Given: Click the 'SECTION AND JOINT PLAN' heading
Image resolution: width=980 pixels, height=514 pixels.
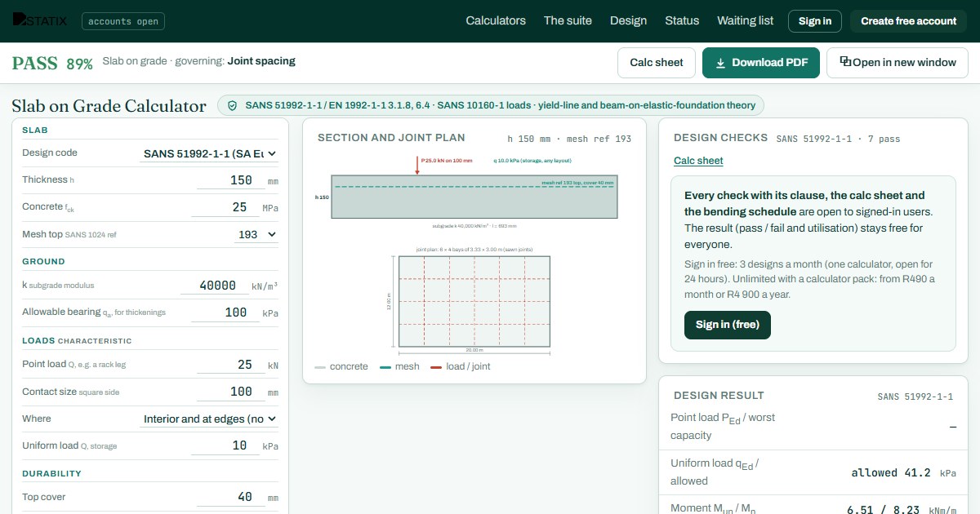Looking at the screenshot, I should 391,138.
